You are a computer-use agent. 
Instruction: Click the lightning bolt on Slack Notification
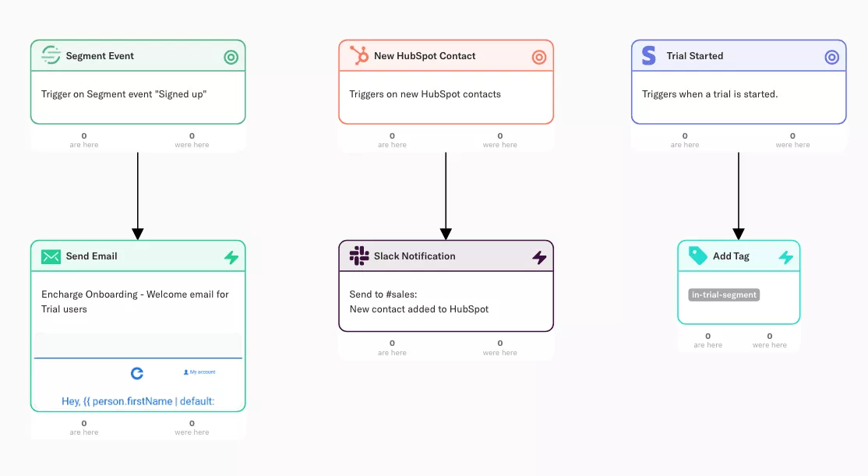(x=540, y=256)
